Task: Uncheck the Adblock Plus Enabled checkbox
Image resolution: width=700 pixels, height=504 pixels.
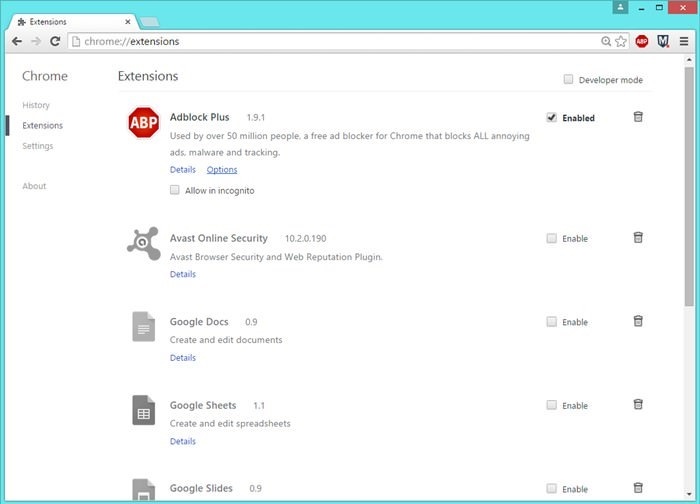Action: tap(552, 117)
